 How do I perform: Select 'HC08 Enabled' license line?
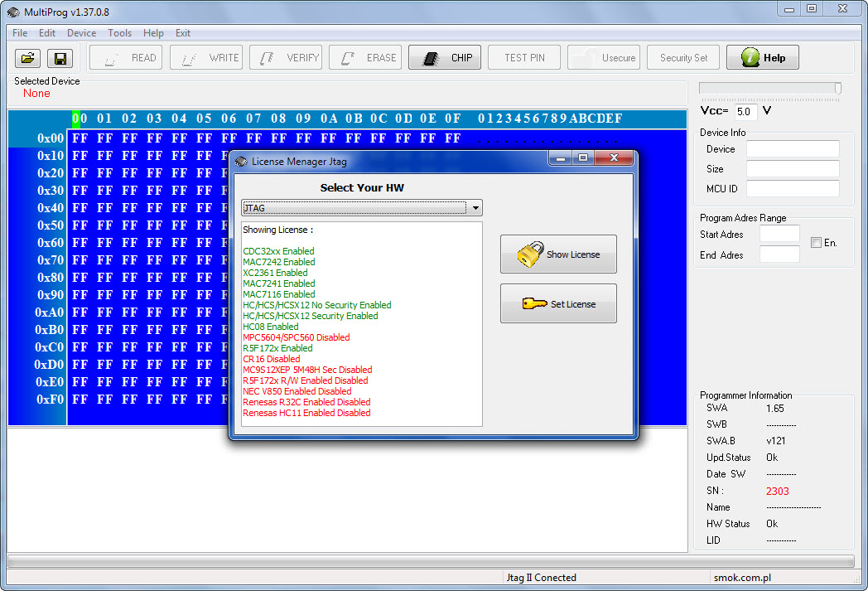point(271,327)
